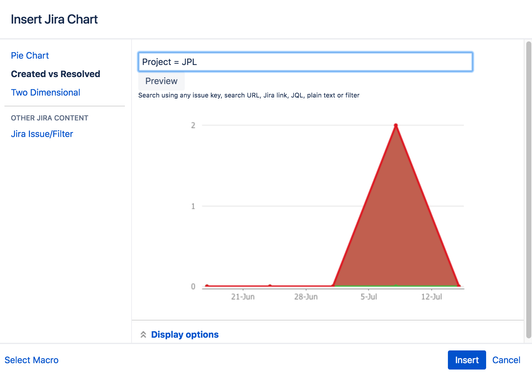Click the chart peak point at value 2
Screen dimensions: 532x374
tap(396, 125)
